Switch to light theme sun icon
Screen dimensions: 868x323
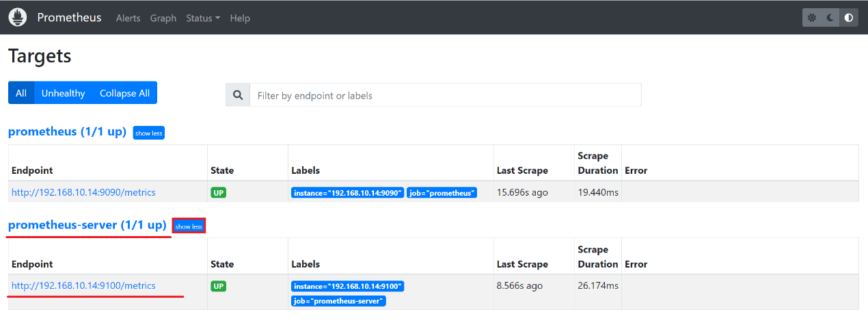(x=812, y=18)
